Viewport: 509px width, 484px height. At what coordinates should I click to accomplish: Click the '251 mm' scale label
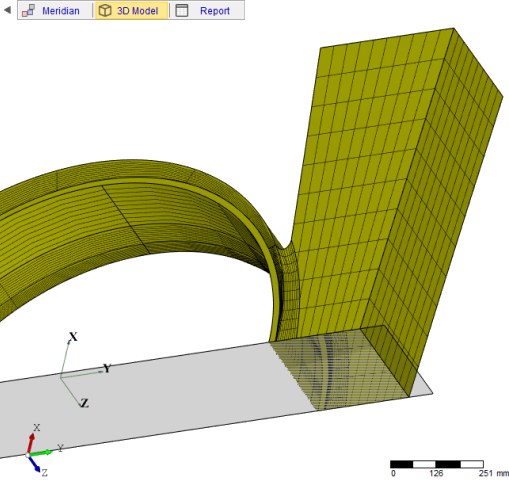(494, 473)
